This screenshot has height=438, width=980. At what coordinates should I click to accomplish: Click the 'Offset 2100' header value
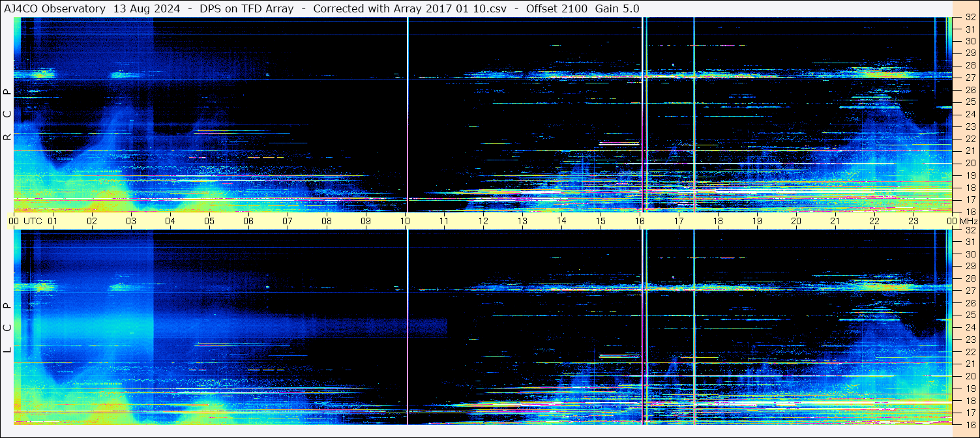pos(557,9)
